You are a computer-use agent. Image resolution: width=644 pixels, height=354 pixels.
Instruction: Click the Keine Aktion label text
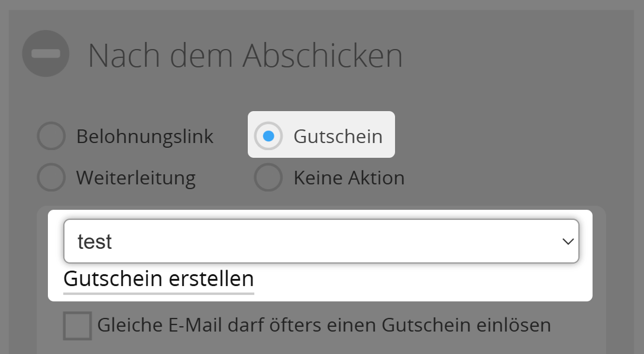click(x=349, y=178)
